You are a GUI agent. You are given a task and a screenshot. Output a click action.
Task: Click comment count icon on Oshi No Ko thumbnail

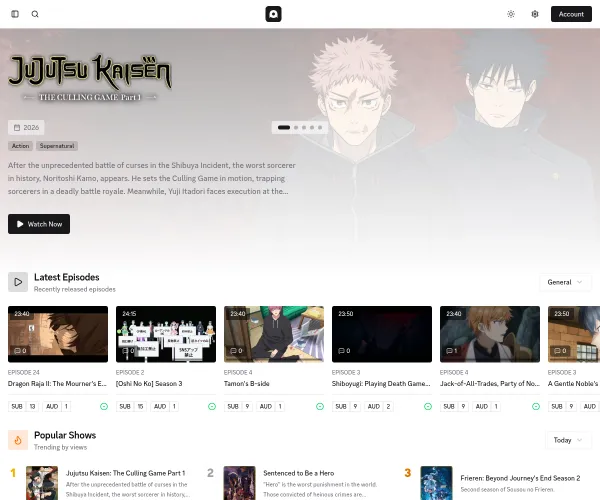coord(128,351)
